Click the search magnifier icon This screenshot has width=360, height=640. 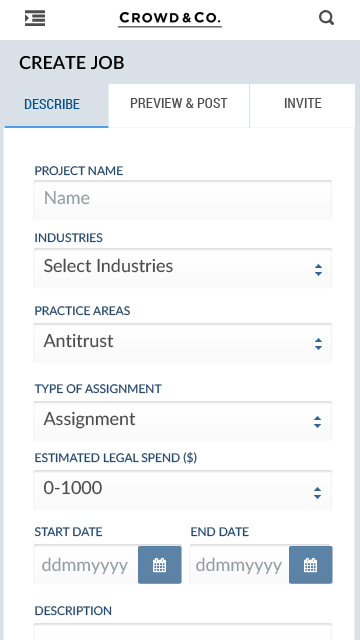tap(326, 18)
